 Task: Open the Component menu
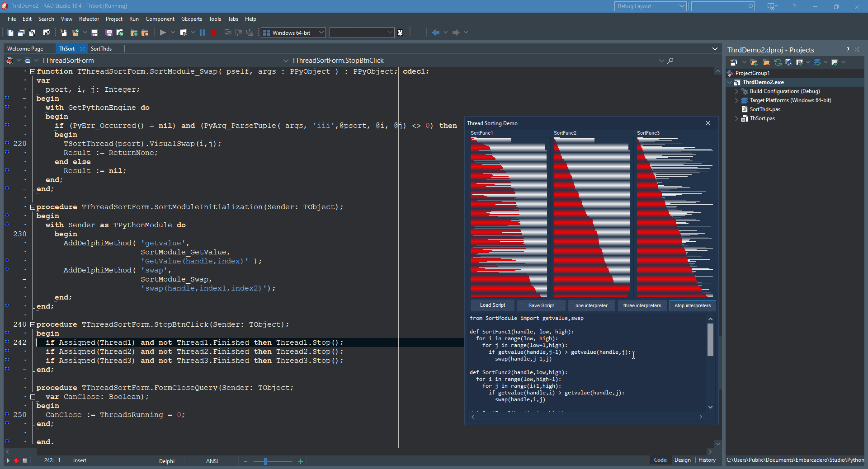(160, 19)
